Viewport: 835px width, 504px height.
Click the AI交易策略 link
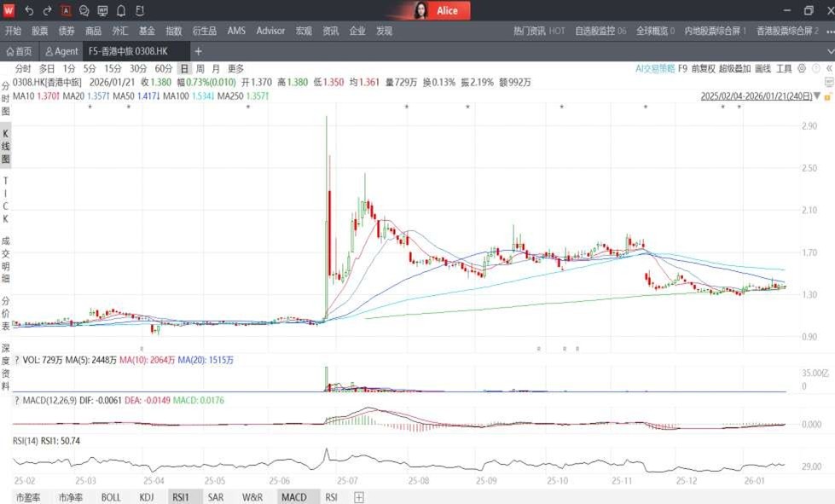[x=655, y=68]
